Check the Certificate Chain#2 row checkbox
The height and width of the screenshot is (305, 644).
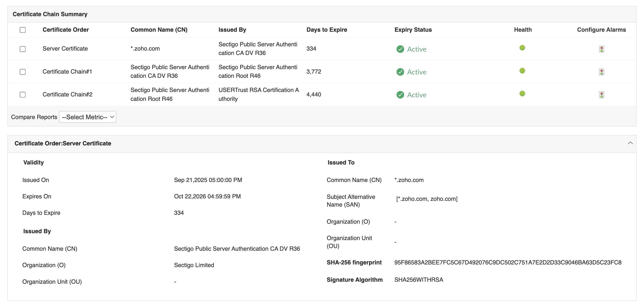[x=22, y=95]
